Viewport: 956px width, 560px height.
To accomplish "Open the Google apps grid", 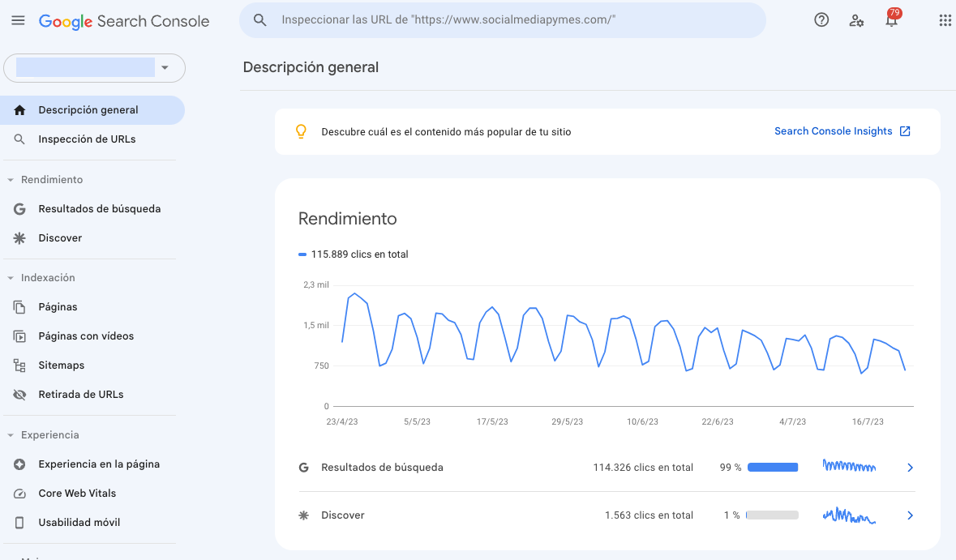I will pos(943,20).
